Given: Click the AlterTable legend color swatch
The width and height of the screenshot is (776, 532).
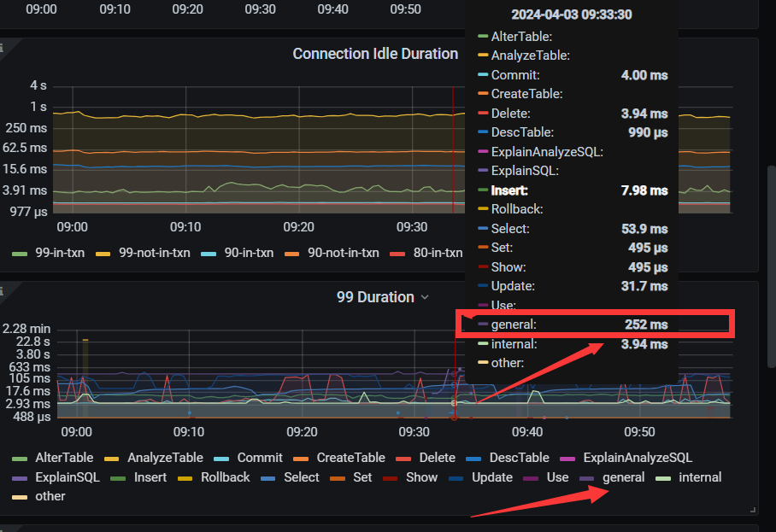Looking at the screenshot, I should 19,458.
